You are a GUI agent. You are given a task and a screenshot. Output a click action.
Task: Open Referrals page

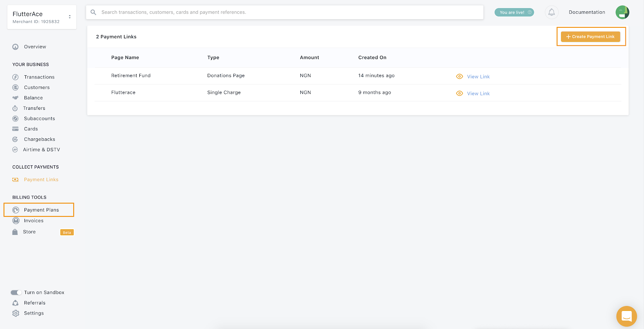(35, 303)
